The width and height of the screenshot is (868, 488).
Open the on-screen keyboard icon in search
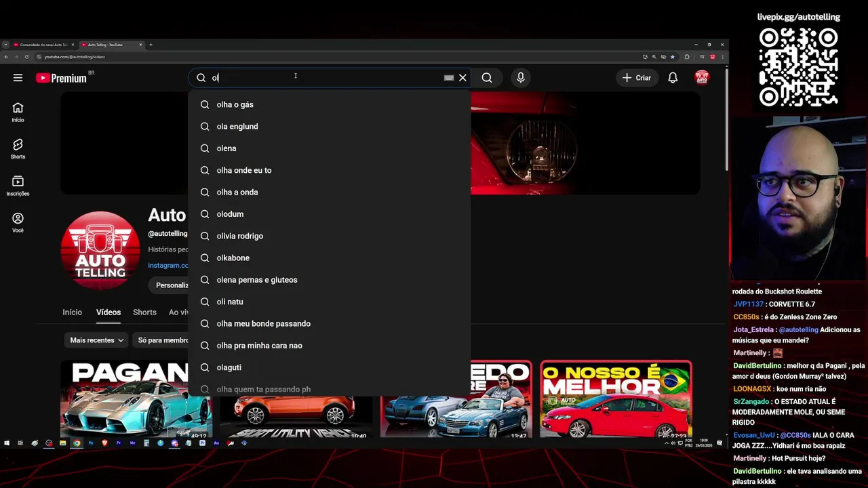(449, 78)
